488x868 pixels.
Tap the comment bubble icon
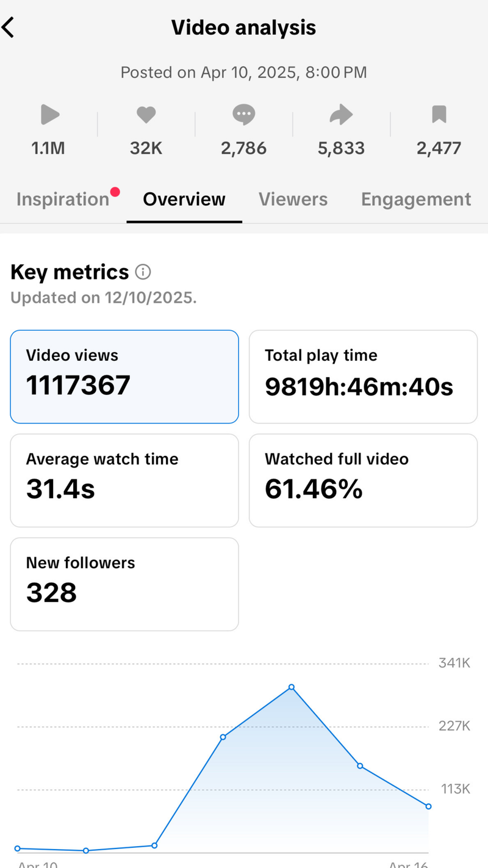244,115
